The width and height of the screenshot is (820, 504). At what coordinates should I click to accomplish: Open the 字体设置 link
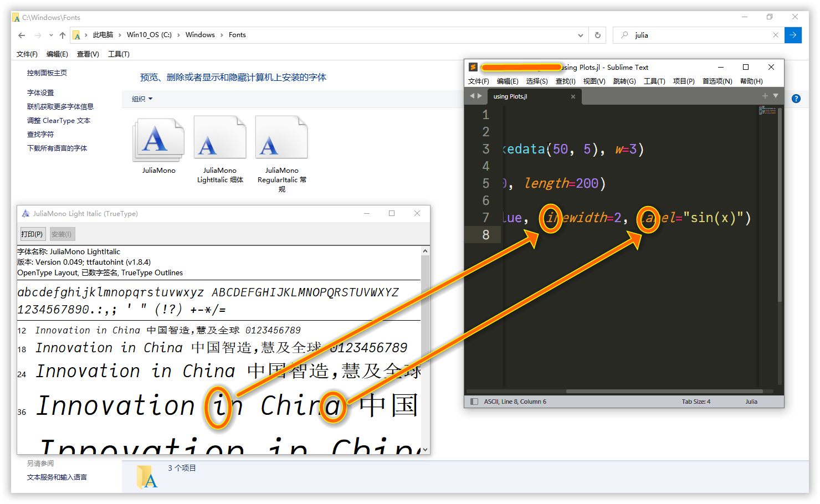[x=40, y=93]
